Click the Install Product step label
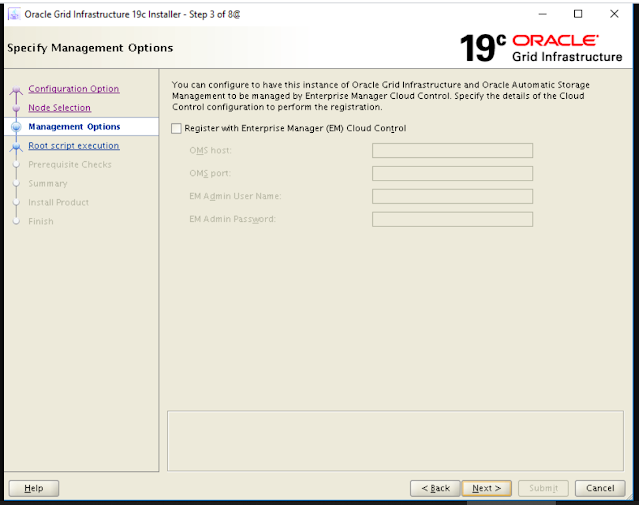 point(58,202)
